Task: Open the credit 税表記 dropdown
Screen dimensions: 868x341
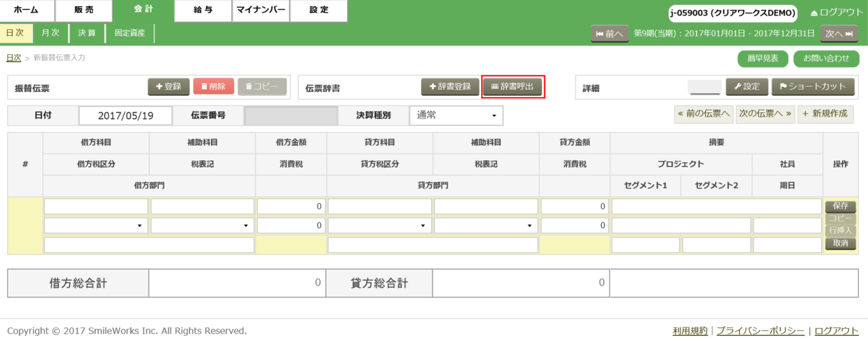Action: point(486,226)
